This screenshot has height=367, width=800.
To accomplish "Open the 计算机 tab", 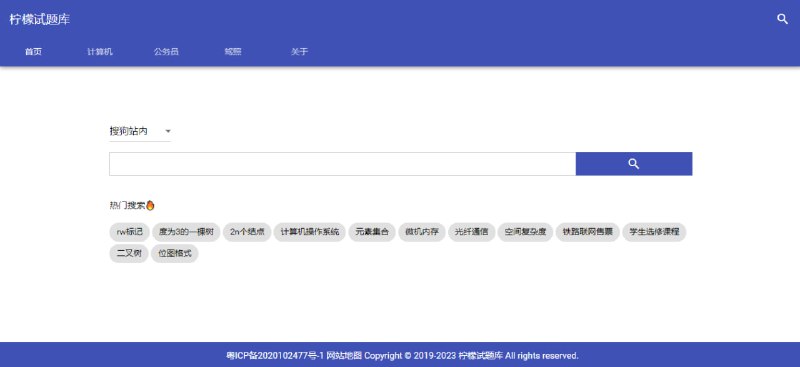I will click(99, 52).
